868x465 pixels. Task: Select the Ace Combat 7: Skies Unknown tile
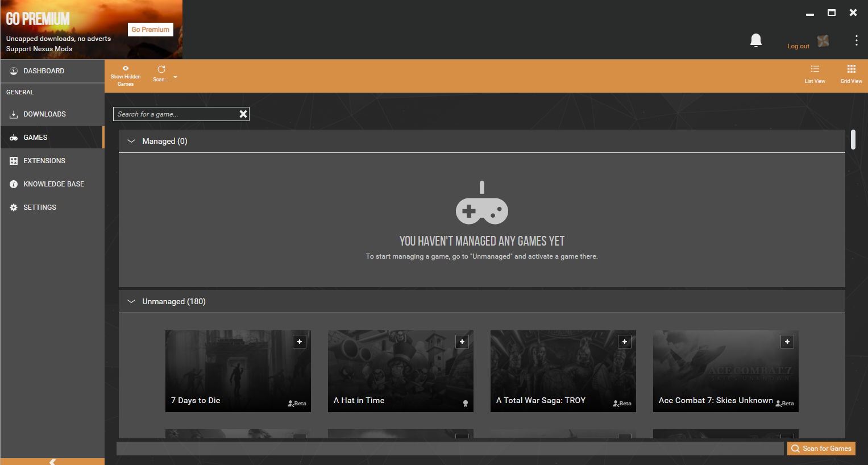726,371
